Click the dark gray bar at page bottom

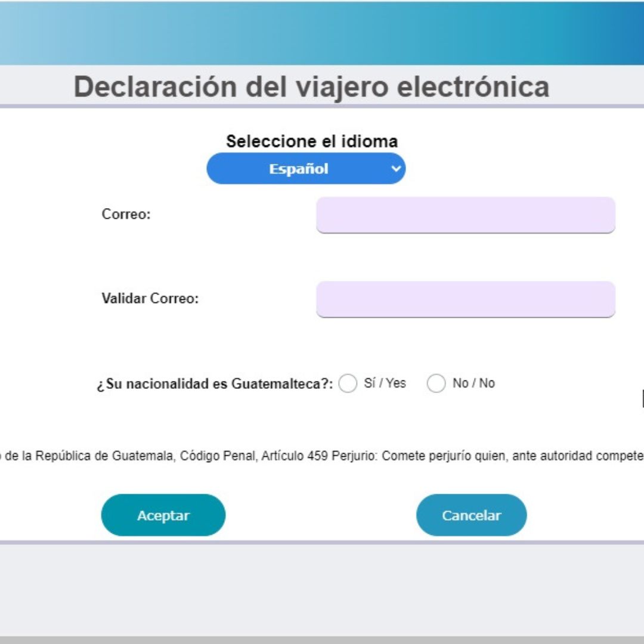[x=322, y=640]
